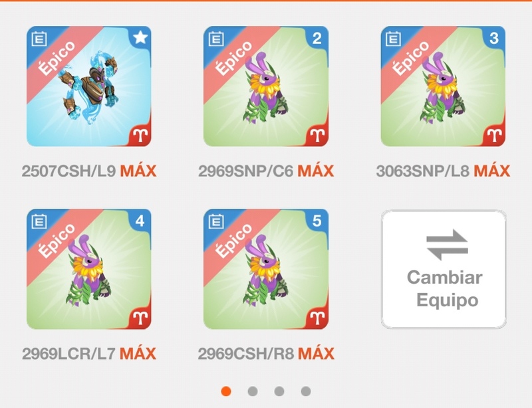This screenshot has width=532, height=408.
Task: Tap the notes icon on card number 4
Action: coord(39,221)
